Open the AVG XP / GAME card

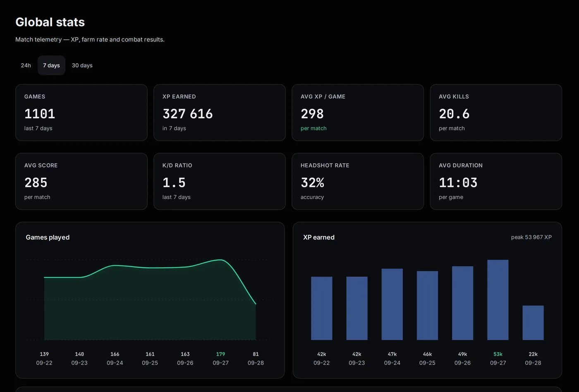pos(358,112)
